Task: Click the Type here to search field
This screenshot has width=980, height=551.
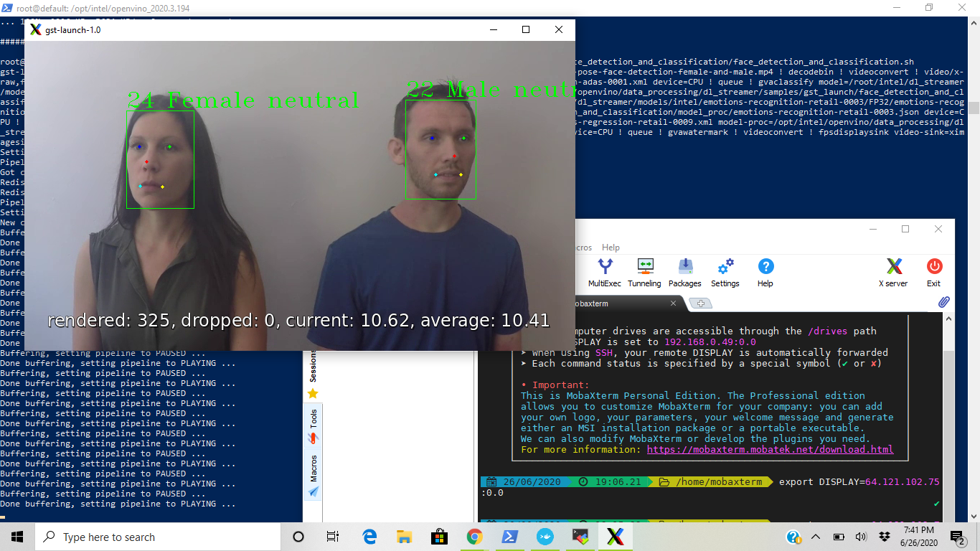Action: (x=158, y=536)
